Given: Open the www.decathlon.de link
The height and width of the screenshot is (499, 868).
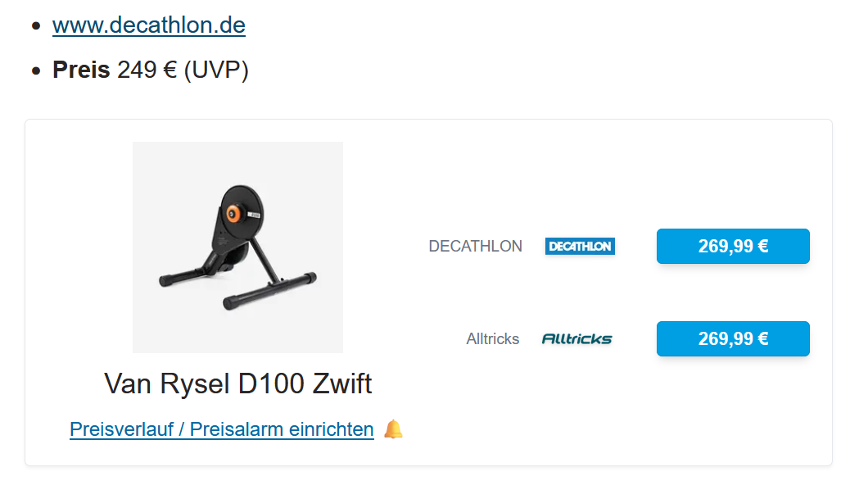Looking at the screenshot, I should click(148, 25).
